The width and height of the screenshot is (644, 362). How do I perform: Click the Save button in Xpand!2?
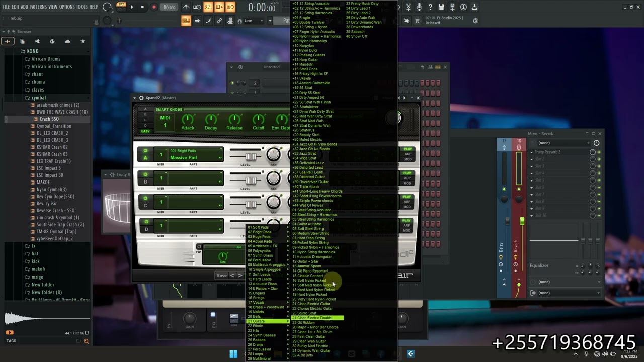click(221, 276)
